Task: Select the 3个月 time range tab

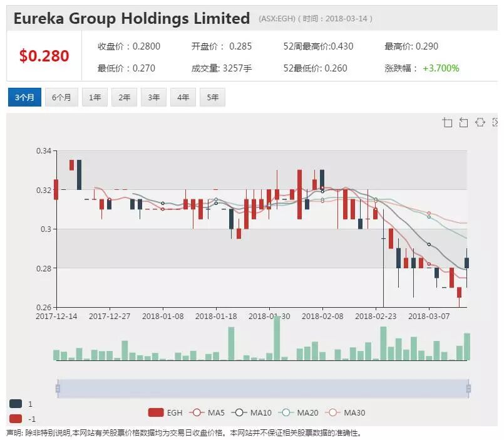Action: (25, 97)
